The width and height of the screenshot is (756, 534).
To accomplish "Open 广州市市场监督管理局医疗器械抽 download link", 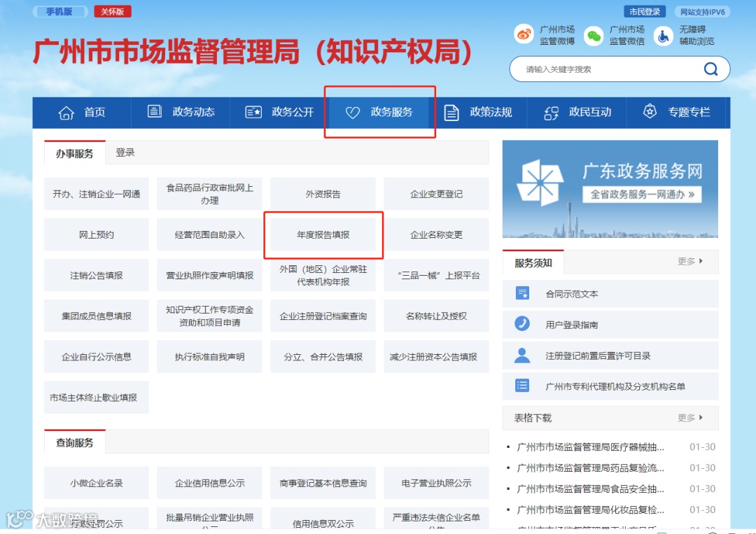I will (590, 447).
